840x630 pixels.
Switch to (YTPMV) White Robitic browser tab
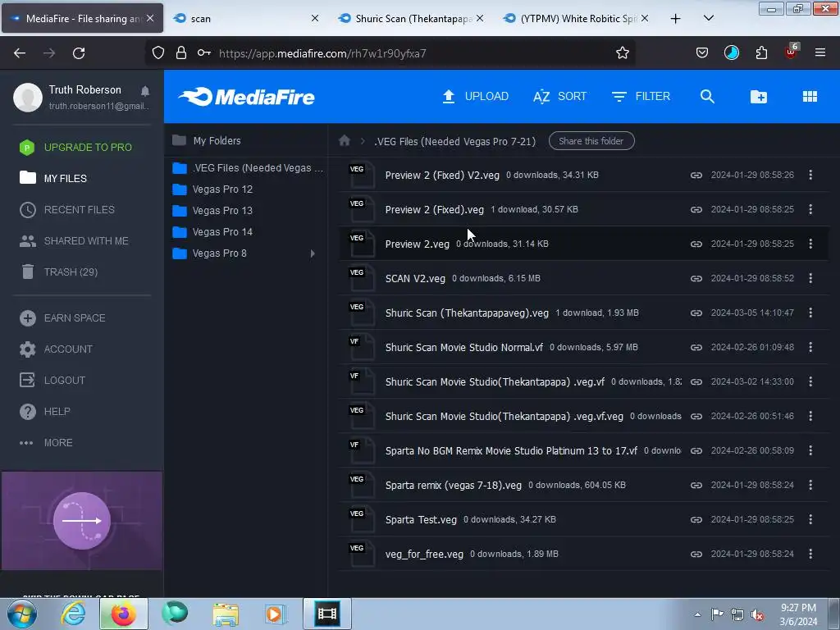(x=576, y=18)
